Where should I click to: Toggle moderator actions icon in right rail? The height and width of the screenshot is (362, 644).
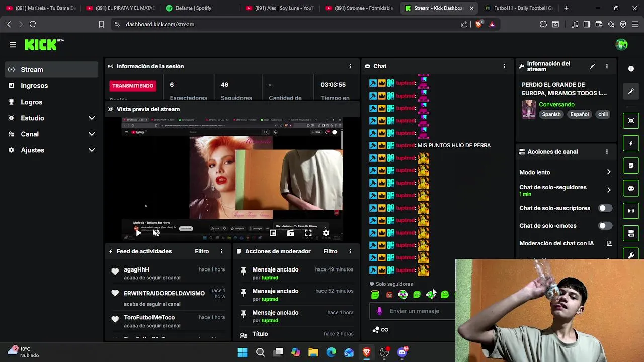[631, 165]
